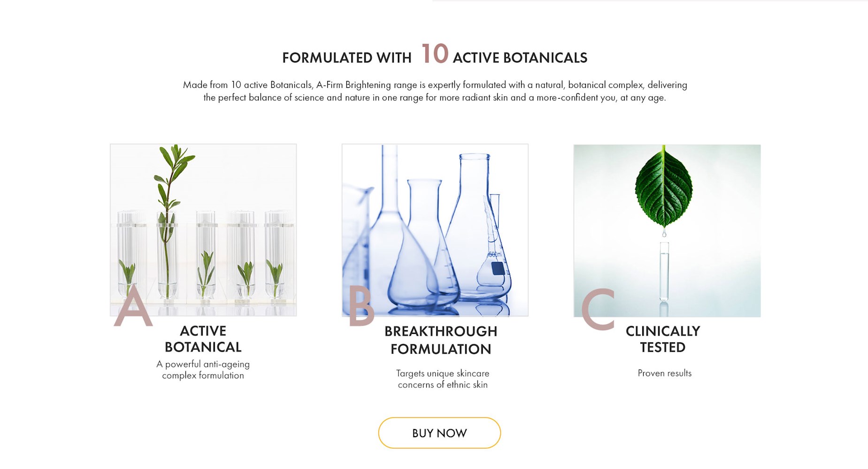Click the 'Active Botanicals' heading text

[520, 58]
